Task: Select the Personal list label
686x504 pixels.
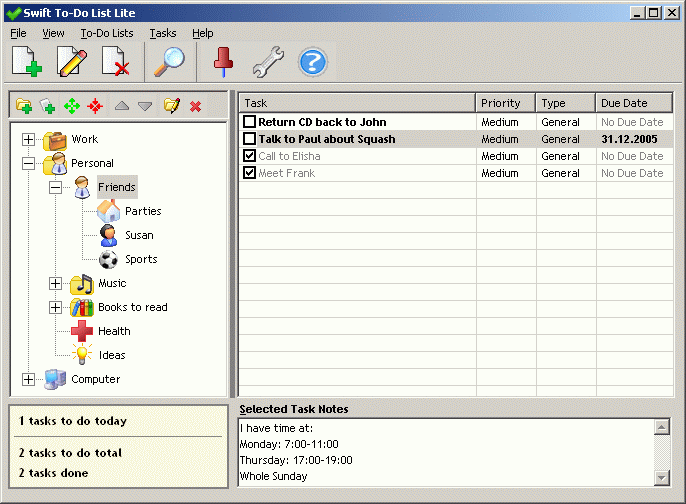Action: click(92, 163)
